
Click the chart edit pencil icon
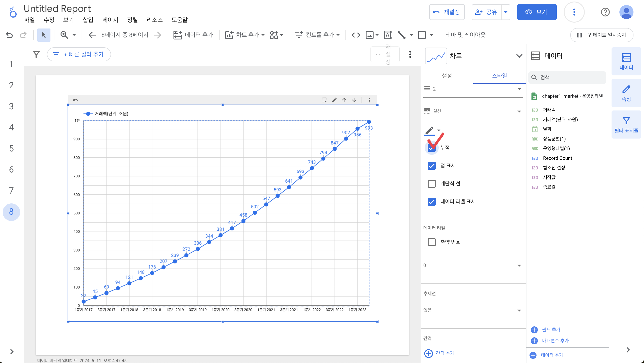click(334, 100)
